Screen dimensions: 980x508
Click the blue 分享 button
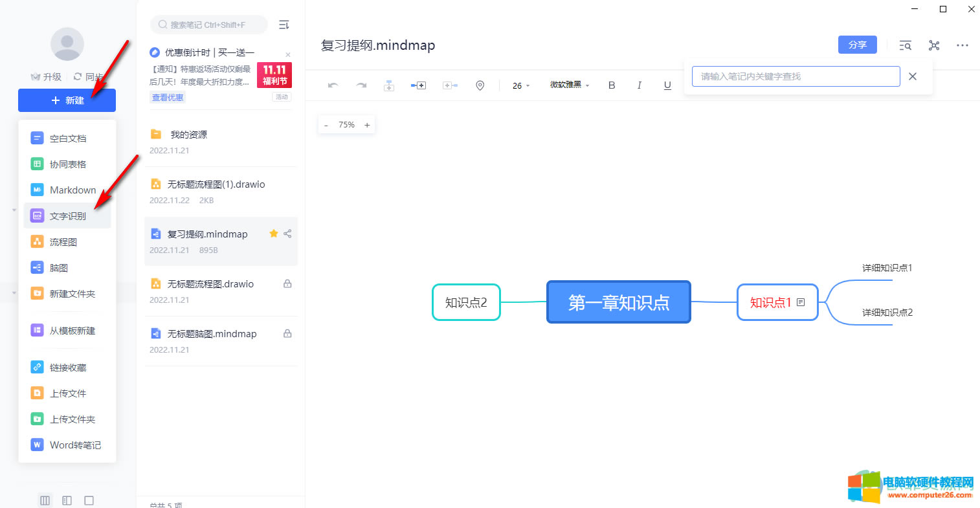coord(857,45)
